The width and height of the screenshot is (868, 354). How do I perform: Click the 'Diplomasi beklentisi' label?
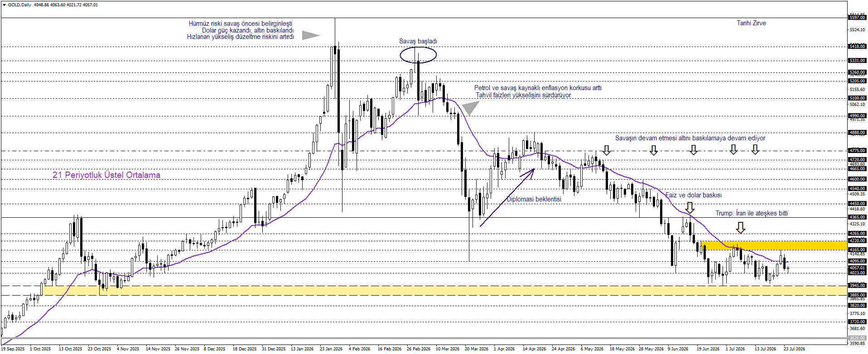coord(534,199)
